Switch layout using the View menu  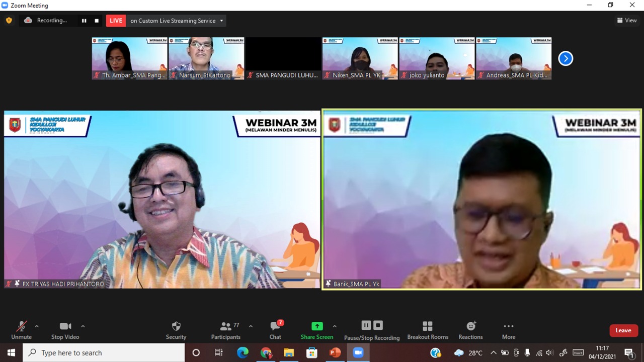coord(627,21)
